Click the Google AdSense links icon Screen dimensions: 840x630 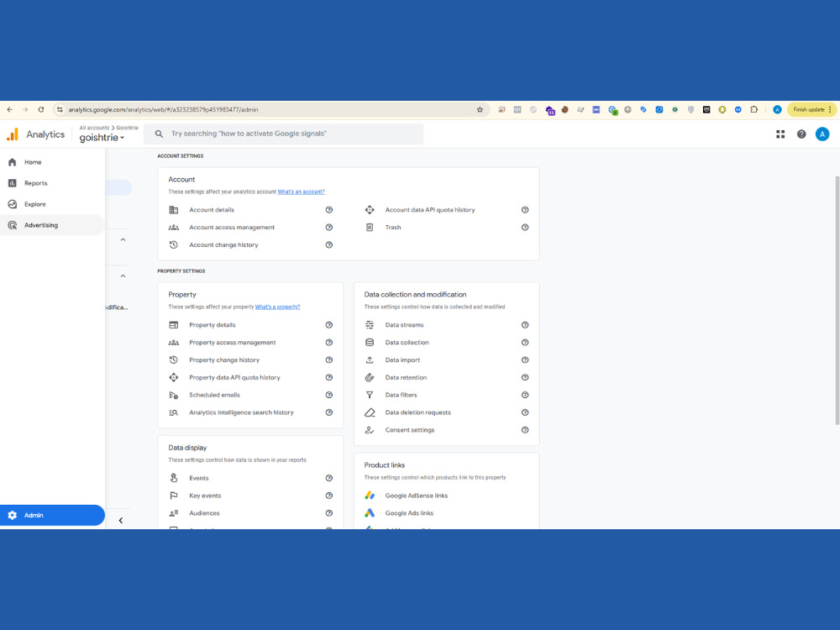coord(370,496)
